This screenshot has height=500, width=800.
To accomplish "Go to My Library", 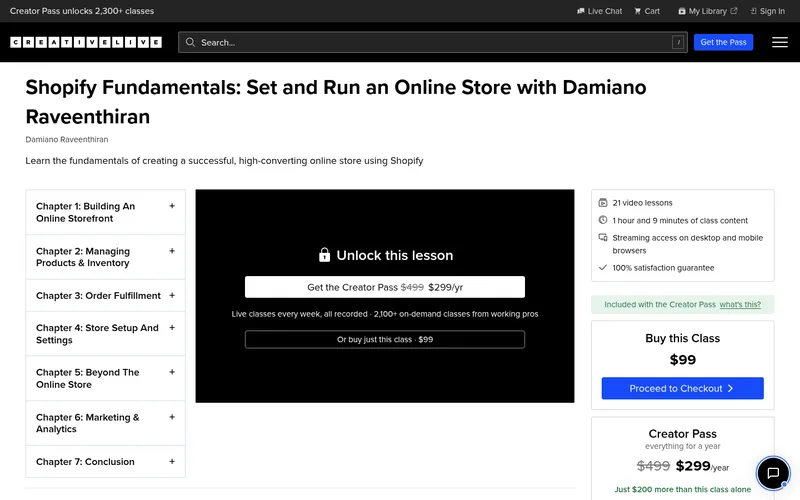I will coord(708,11).
